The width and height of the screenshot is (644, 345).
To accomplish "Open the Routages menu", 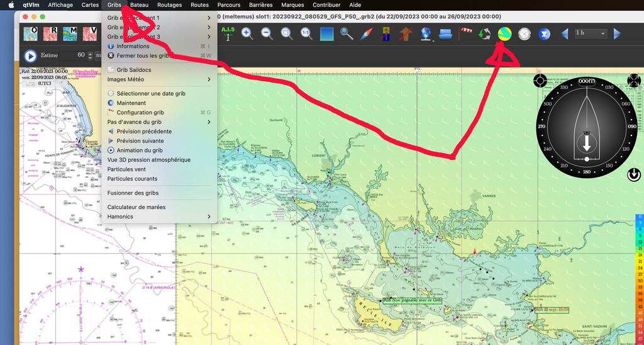I will (169, 5).
